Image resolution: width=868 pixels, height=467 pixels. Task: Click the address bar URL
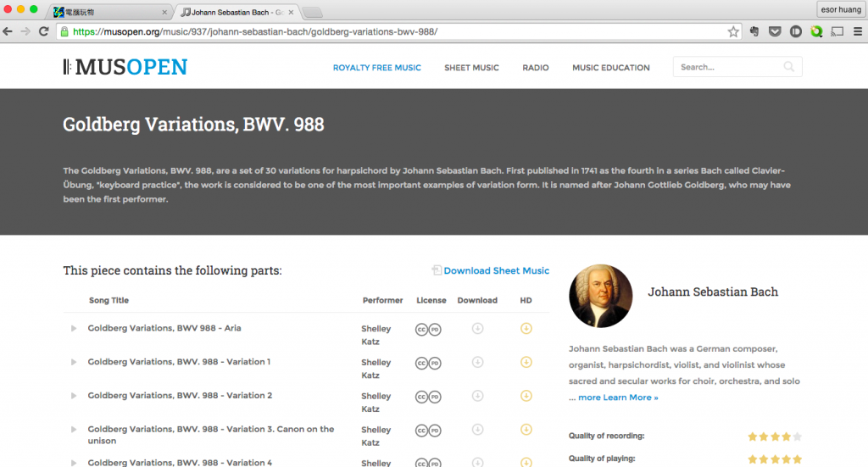tap(255, 31)
